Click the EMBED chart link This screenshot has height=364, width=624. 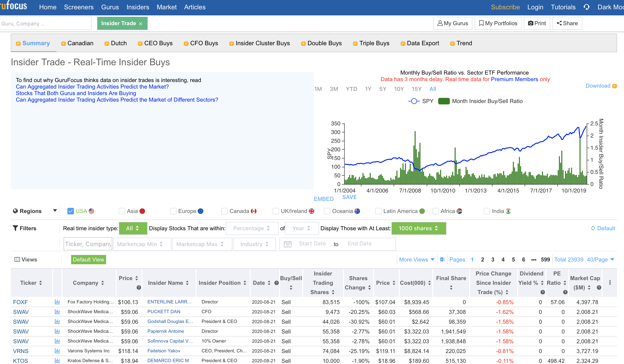[323, 199]
